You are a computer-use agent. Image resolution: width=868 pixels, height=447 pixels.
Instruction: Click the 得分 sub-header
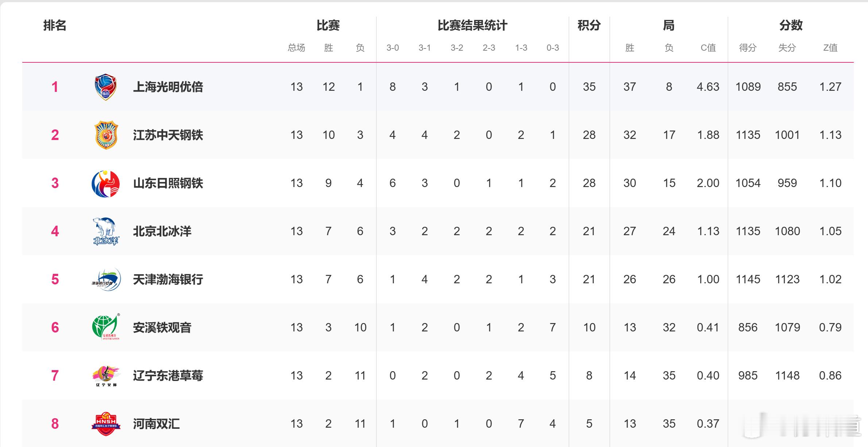click(748, 48)
